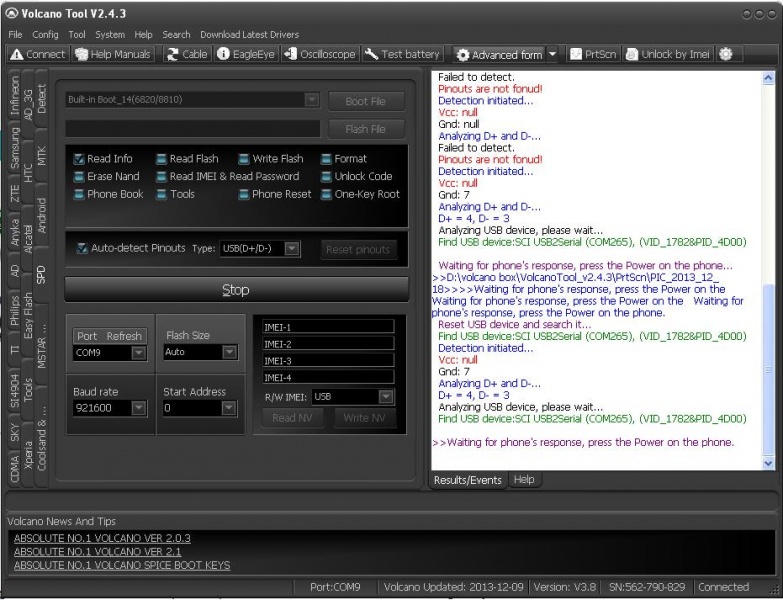Open the Baud rate 921600 dropdown
Image resolution: width=783 pixels, height=600 pixels.
point(139,408)
